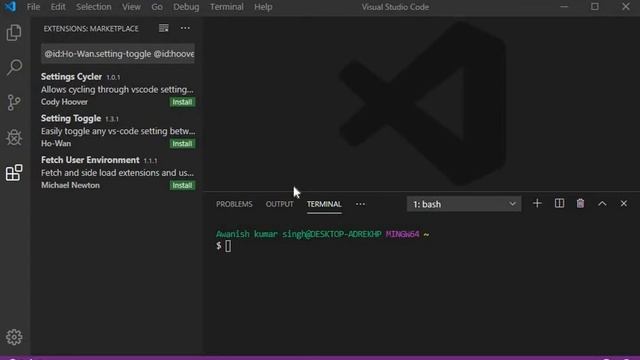Open the Settings Cycler extension entry
The width and height of the screenshot is (640, 360).
pyautogui.click(x=118, y=89)
